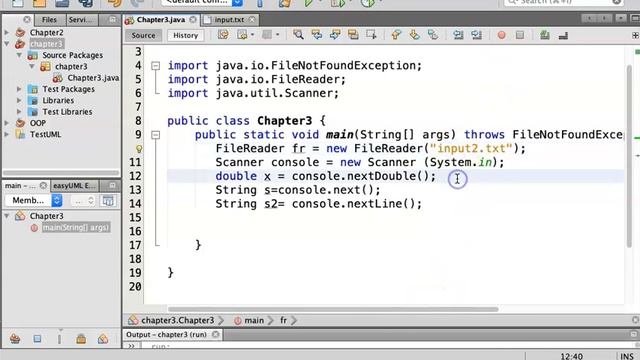Close the input.txt tab
This screenshot has width=640, height=360.
point(252,20)
